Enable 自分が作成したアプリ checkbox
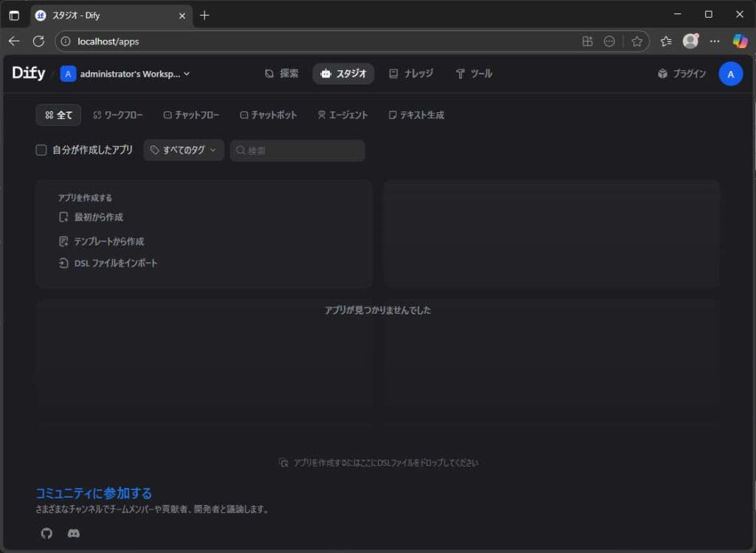 click(x=41, y=150)
